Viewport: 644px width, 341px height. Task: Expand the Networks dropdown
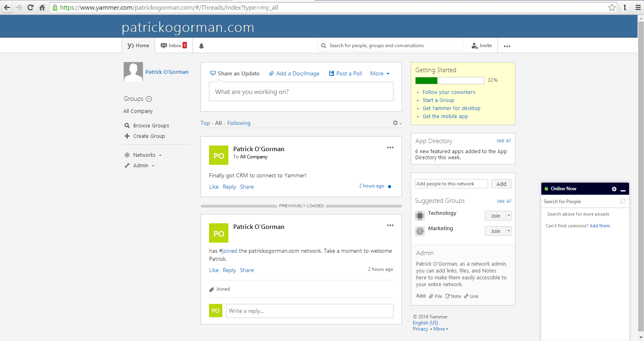click(x=143, y=155)
